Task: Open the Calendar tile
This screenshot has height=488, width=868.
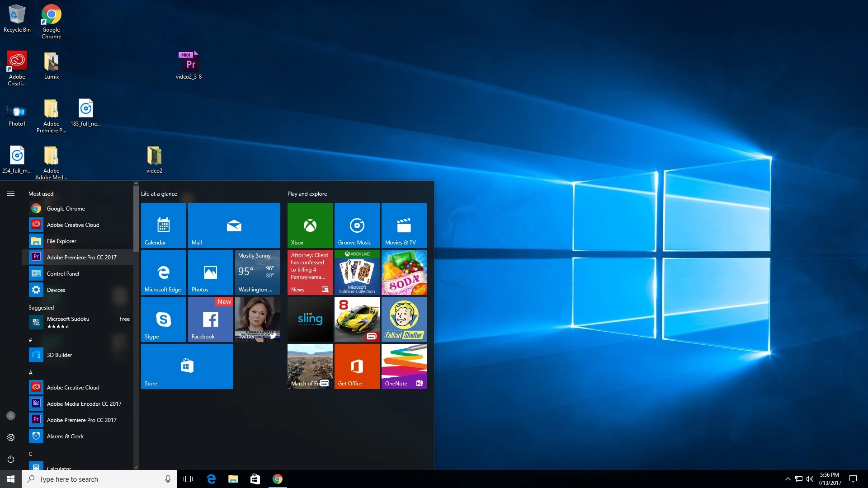Action: pos(163,225)
